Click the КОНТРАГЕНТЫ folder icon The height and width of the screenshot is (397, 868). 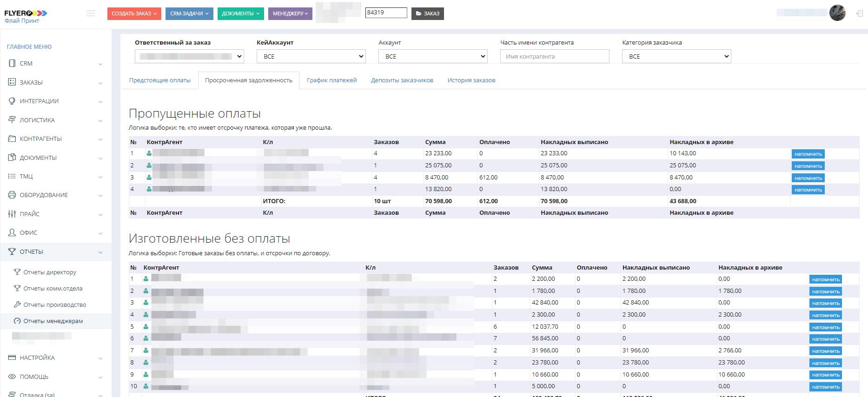pos(12,139)
